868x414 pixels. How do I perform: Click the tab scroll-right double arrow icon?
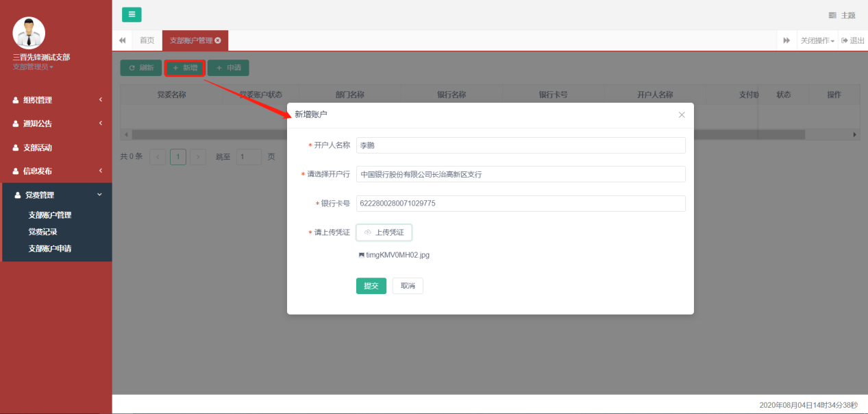coord(786,40)
